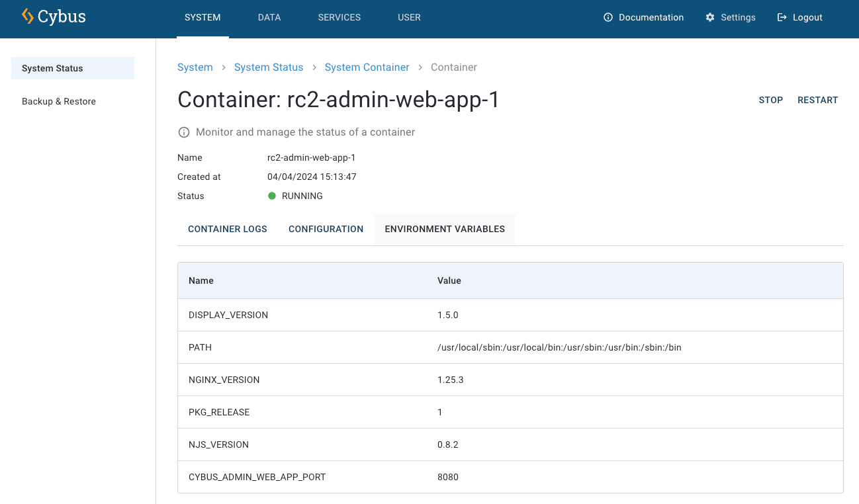
Task: Open the SYSTEM top menu
Action: point(203,18)
